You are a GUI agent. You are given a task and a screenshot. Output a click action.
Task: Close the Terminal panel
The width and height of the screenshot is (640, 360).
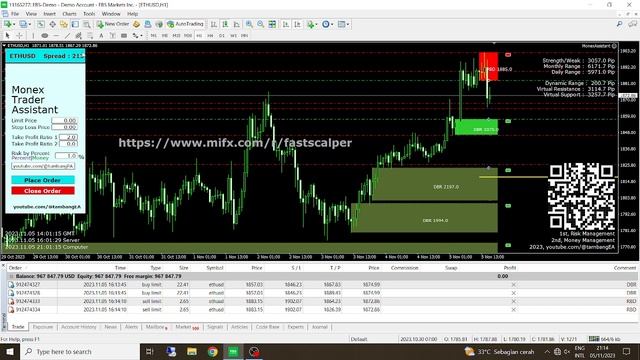pos(3,266)
